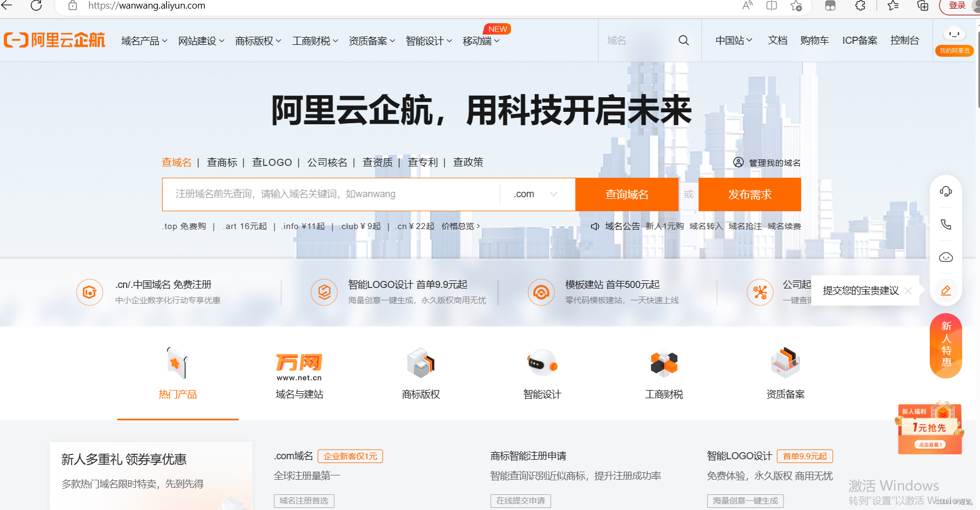Focus the header 域名 search box
The width and height of the screenshot is (980, 510).
point(637,41)
